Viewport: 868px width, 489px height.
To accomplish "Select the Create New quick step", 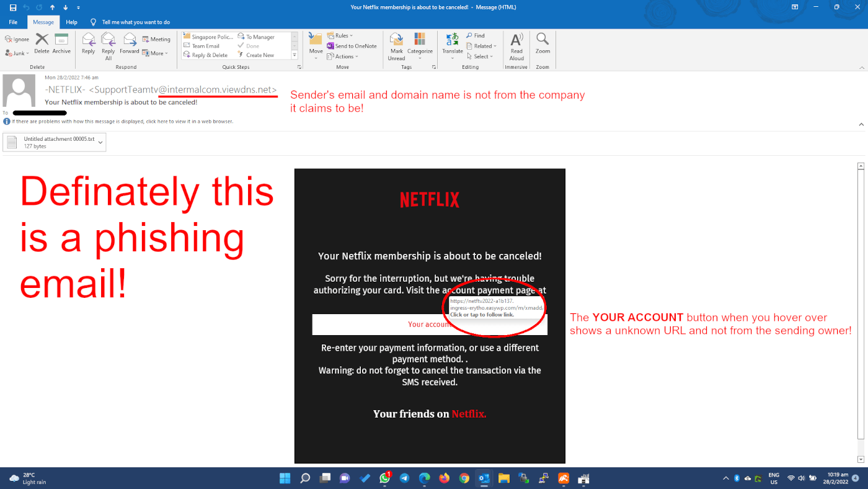I will click(256, 55).
